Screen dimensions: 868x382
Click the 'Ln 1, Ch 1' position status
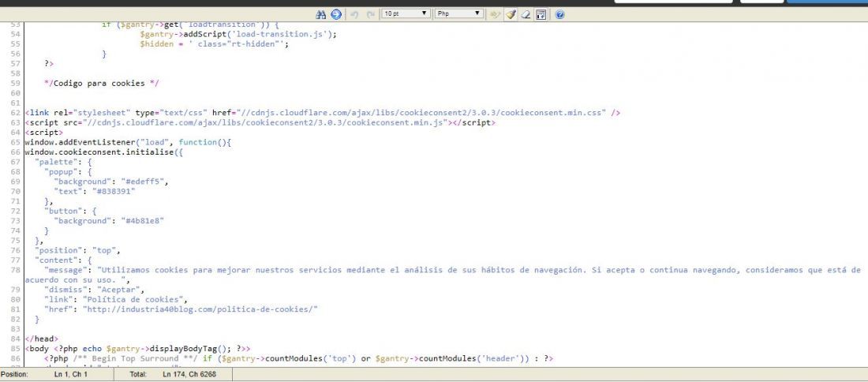(x=71, y=375)
